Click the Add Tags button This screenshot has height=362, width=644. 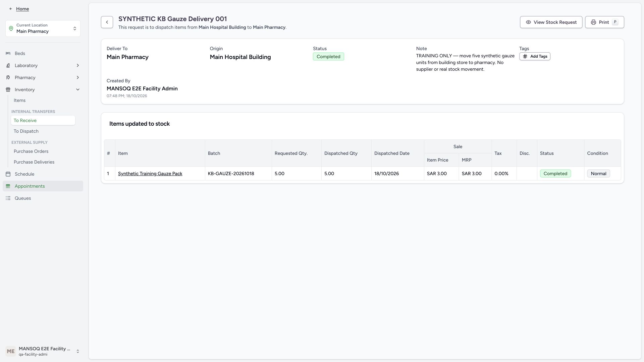[535, 56]
